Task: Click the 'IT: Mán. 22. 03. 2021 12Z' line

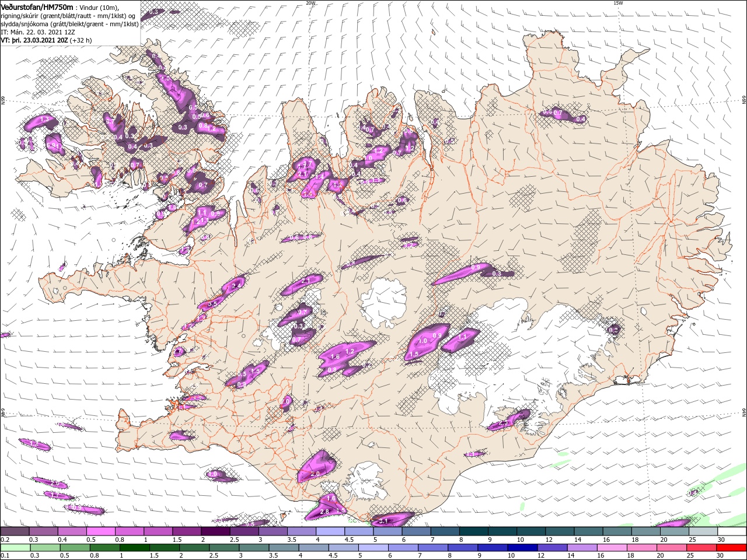Action: point(39,32)
